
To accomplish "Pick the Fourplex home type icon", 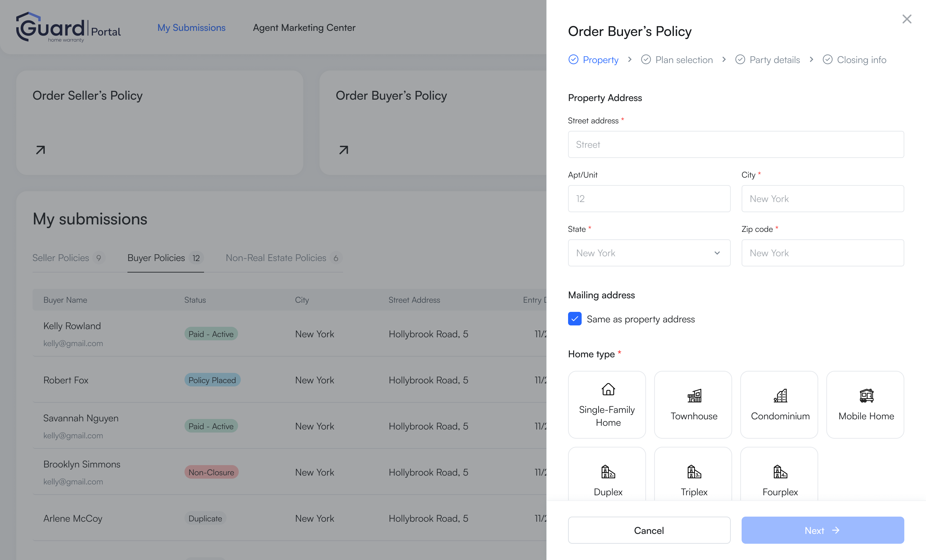I will (780, 471).
